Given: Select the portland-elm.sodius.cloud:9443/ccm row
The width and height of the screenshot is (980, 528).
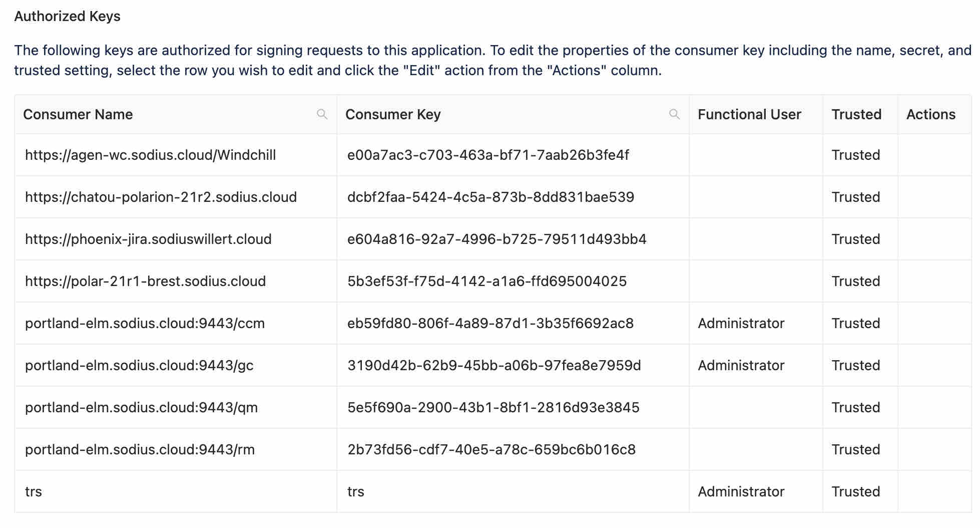Looking at the screenshot, I should coord(493,323).
